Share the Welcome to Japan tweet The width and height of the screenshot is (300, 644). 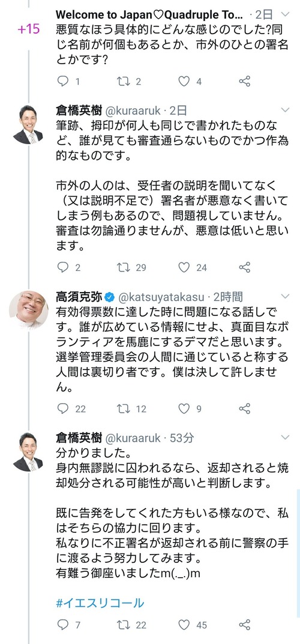click(245, 81)
